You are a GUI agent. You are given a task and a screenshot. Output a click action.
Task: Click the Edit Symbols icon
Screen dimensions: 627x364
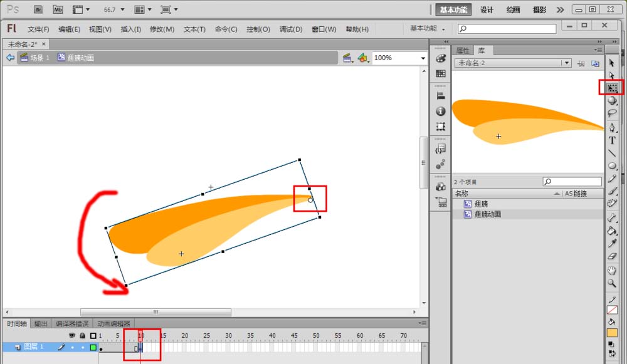tap(362, 58)
